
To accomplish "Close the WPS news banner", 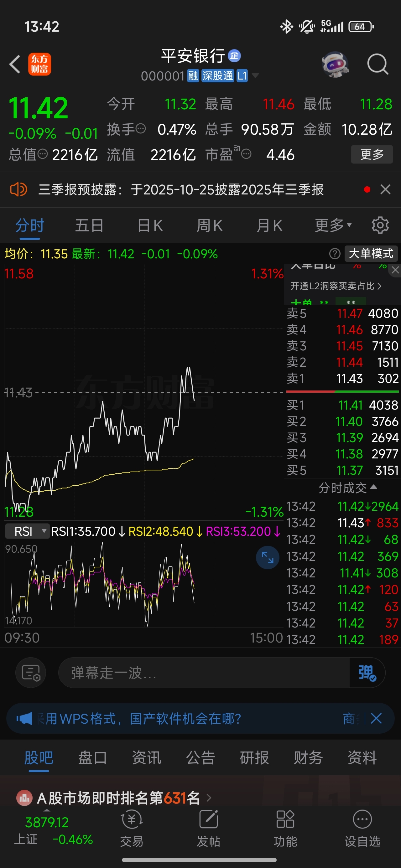I will tap(376, 718).
